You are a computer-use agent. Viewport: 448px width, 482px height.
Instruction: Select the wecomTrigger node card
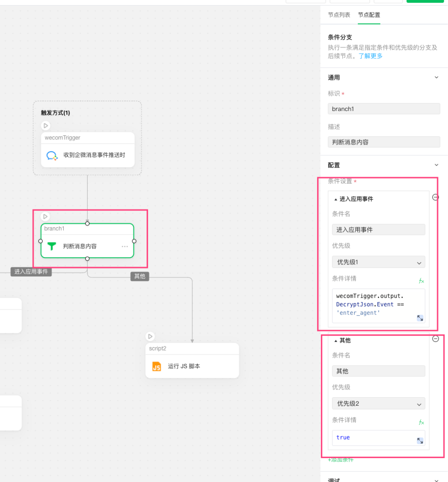[x=88, y=150]
